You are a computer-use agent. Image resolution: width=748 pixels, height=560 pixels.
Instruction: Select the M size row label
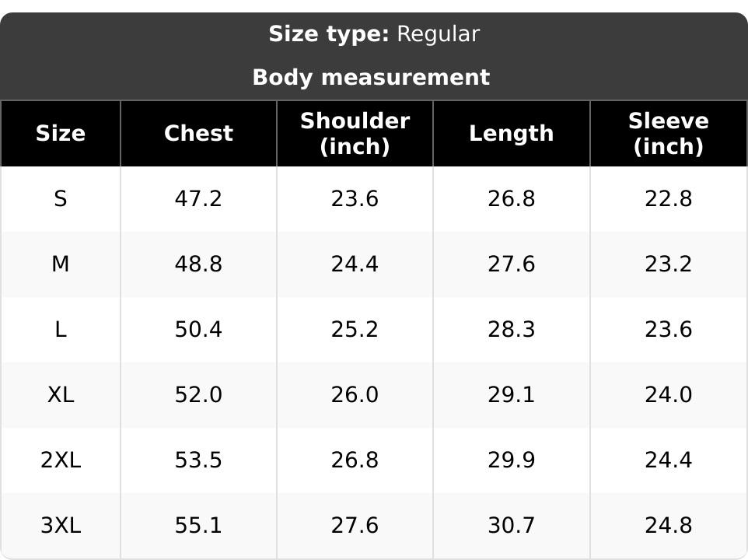point(61,264)
